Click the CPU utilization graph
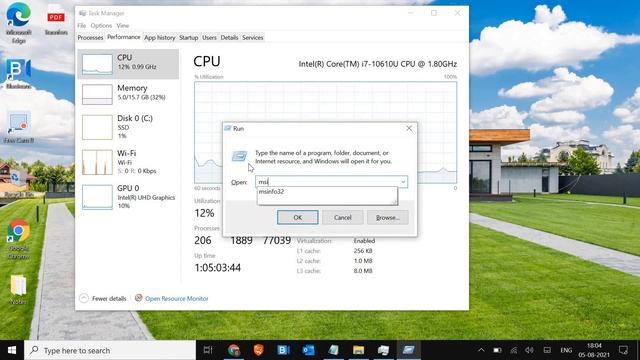The height and width of the screenshot is (360, 640). coord(325,133)
